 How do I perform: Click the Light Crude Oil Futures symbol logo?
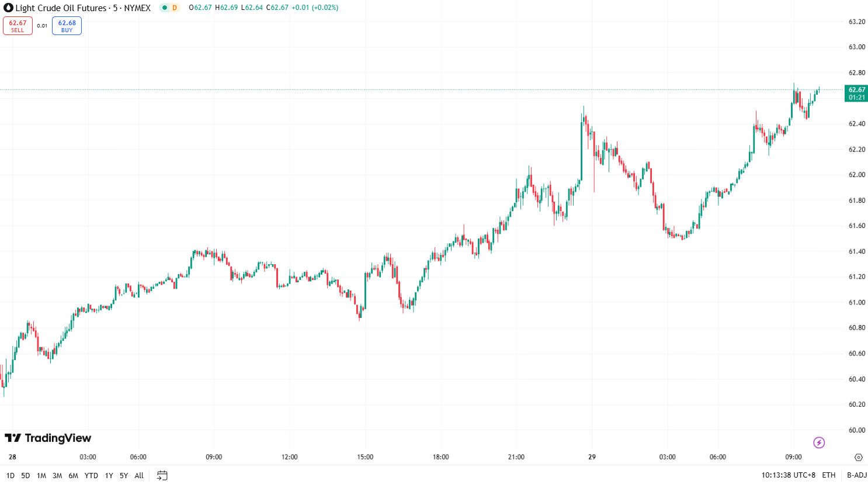(x=8, y=8)
